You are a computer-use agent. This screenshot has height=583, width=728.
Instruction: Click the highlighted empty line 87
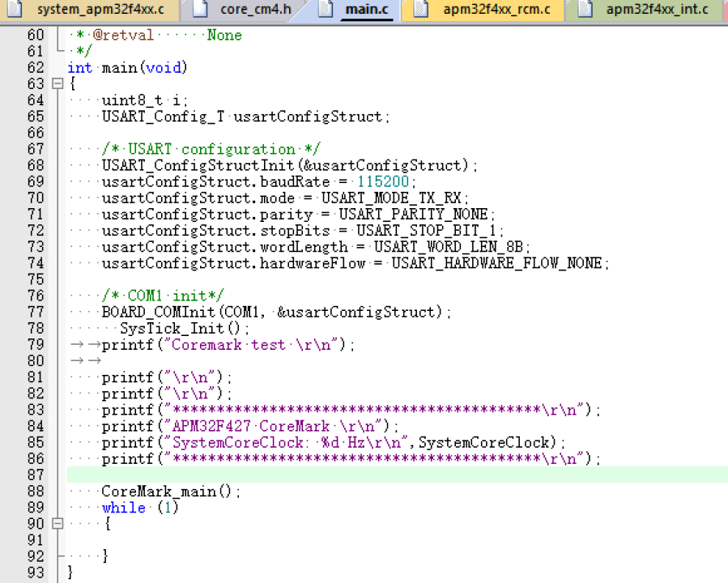(x=243, y=474)
